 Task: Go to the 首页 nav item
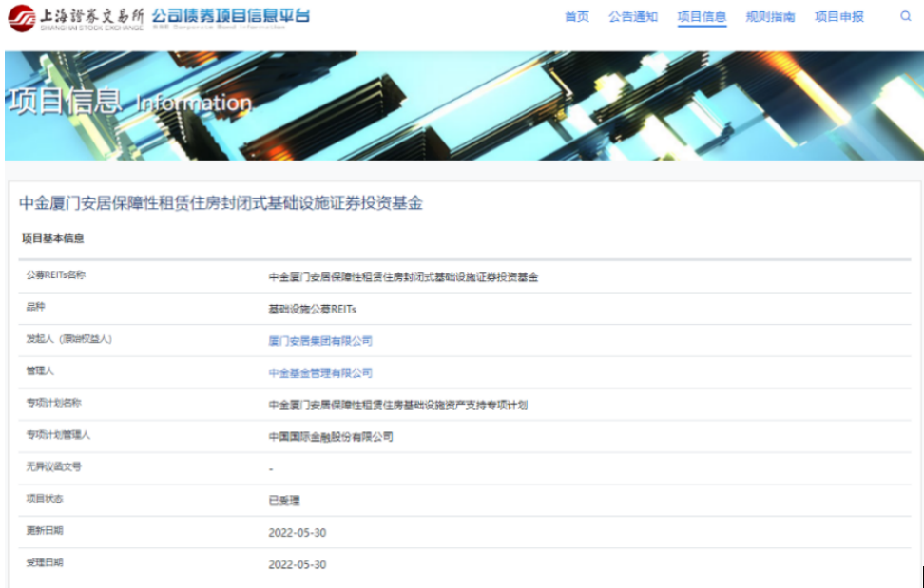click(x=577, y=17)
